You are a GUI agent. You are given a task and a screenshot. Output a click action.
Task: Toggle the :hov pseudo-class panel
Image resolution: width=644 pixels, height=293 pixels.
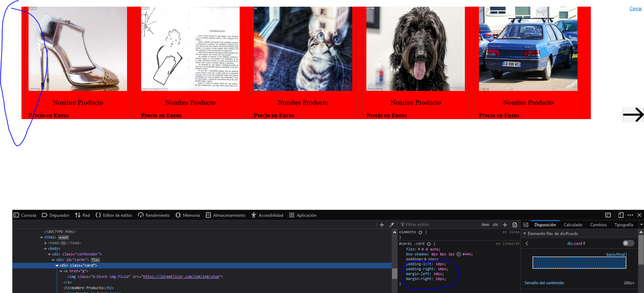[x=485, y=224]
